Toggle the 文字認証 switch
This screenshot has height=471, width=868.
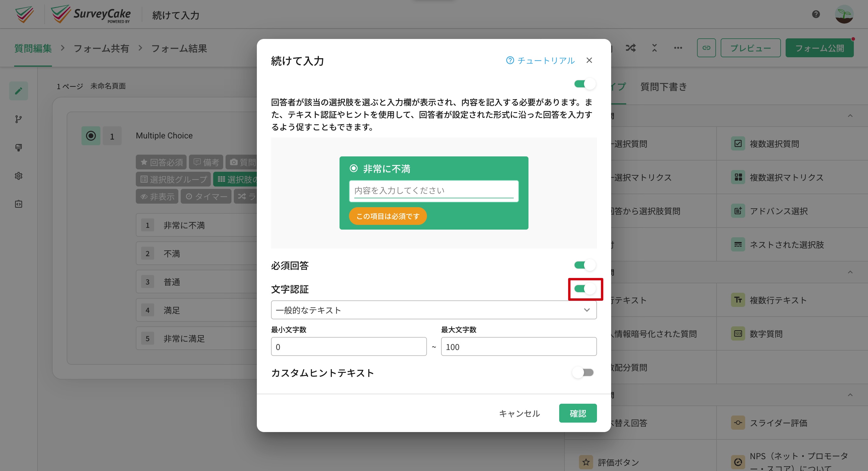[585, 289]
